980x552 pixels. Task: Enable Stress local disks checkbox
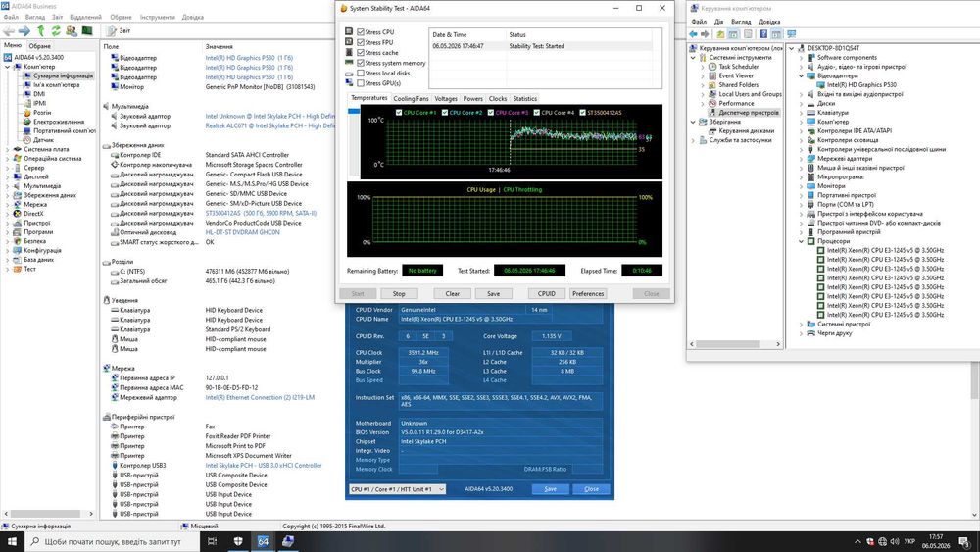click(361, 74)
